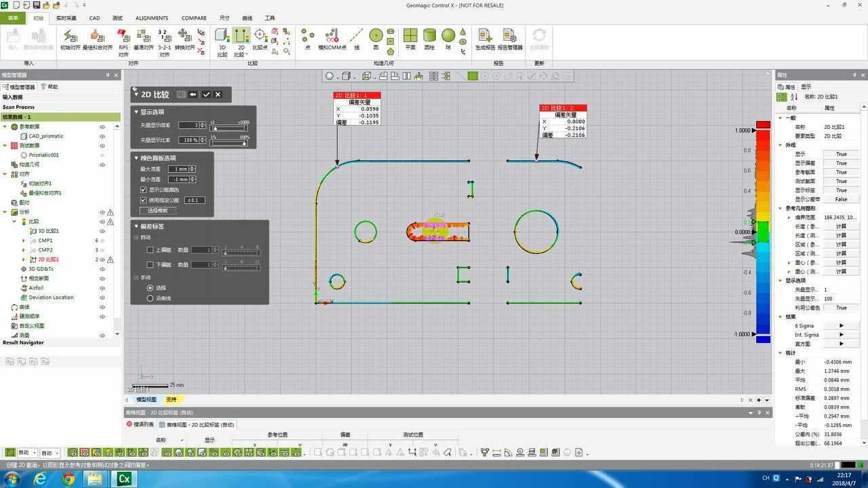868x488 pixels.
Task: Click the 选择模板 button
Action: [x=157, y=210]
